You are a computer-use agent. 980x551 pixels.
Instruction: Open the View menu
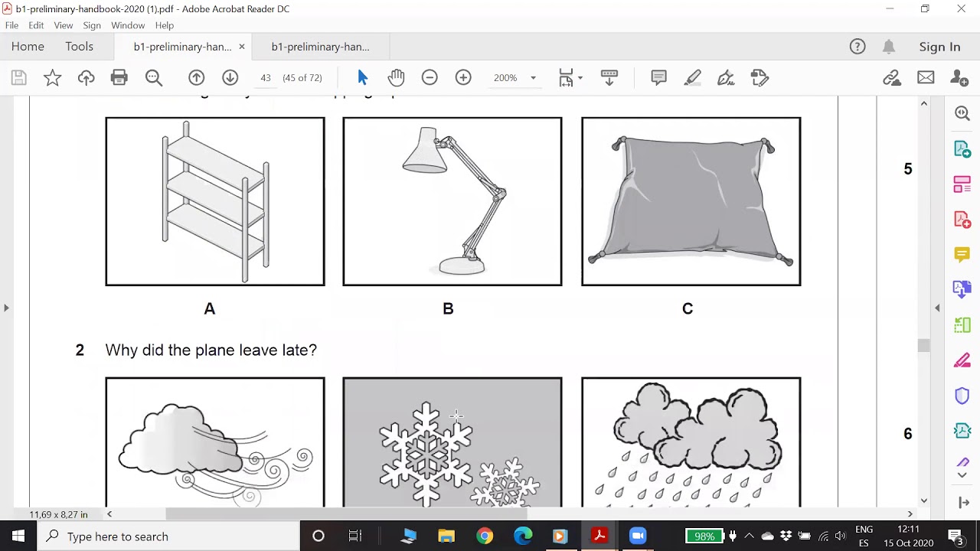64,25
